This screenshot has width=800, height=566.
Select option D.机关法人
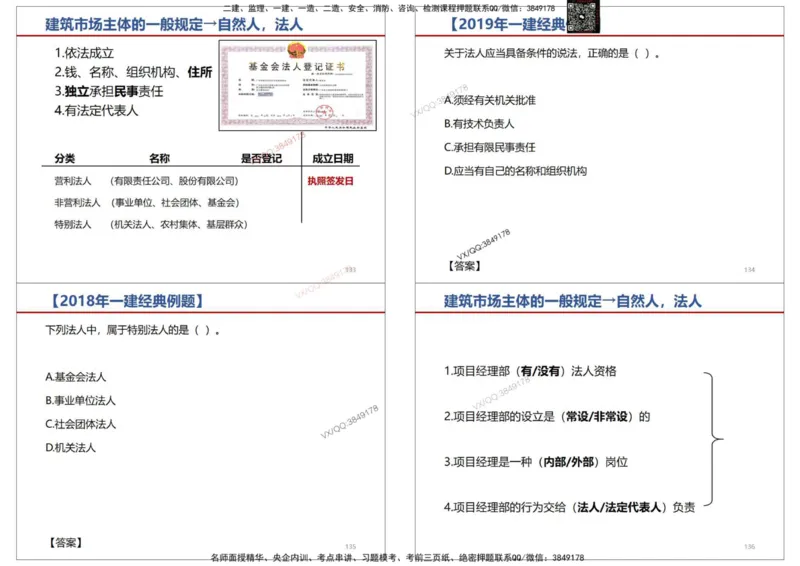click(70, 447)
